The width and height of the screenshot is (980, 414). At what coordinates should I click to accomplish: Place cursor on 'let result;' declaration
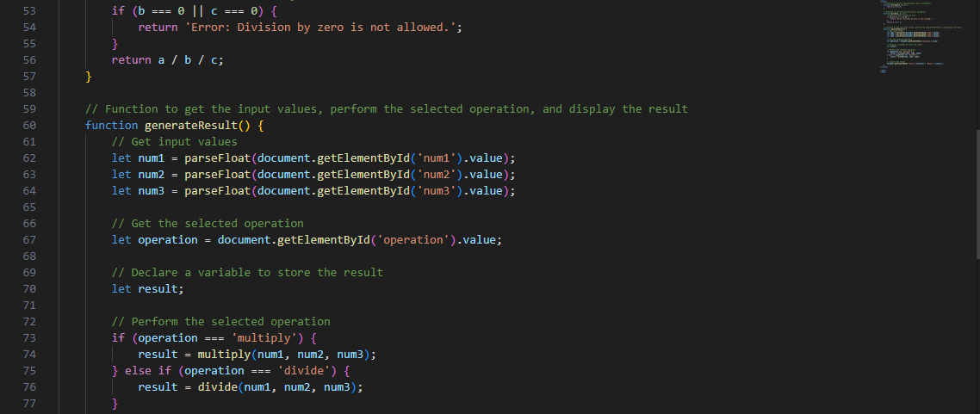point(148,289)
